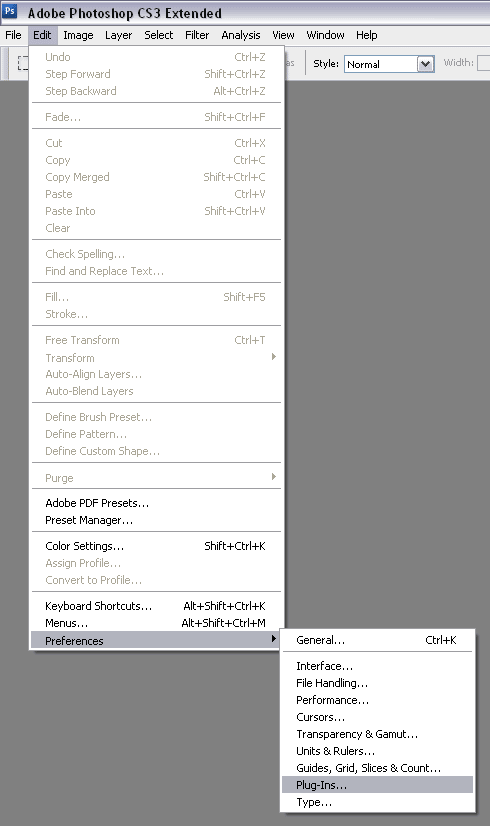Open Plug-Ins preferences
This screenshot has width=490, height=826.
pos(377,785)
